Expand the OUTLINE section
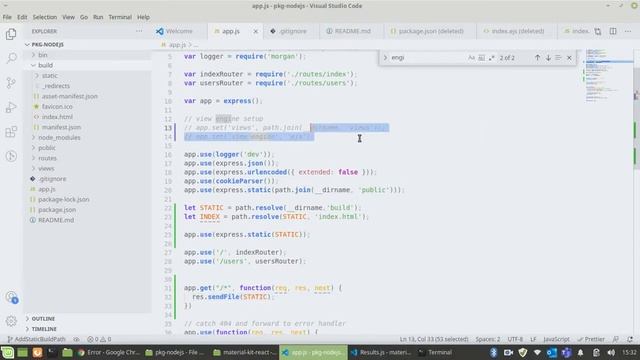Viewport: 640px width, 360px height. pyautogui.click(x=43, y=319)
